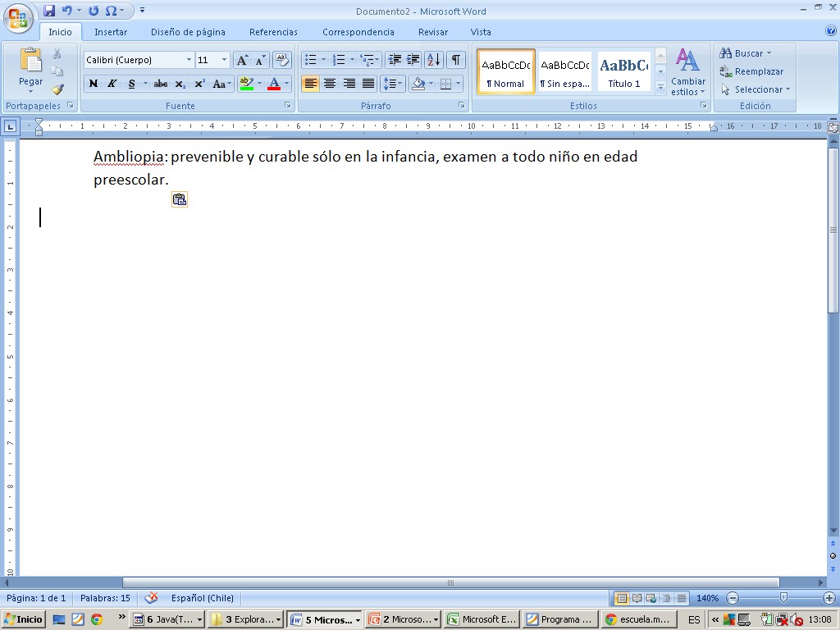
Task: Click the Reemplazar button
Action: tap(751, 71)
